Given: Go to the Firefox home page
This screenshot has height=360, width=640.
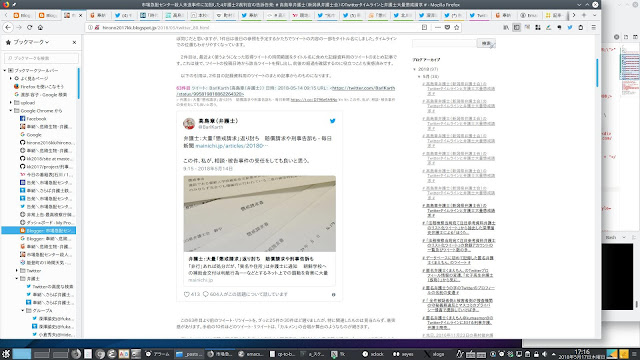Looking at the screenshot, I should tap(40, 27).
